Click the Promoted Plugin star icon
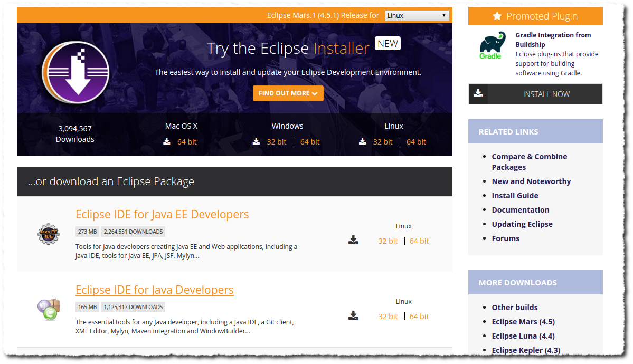 [x=497, y=16]
